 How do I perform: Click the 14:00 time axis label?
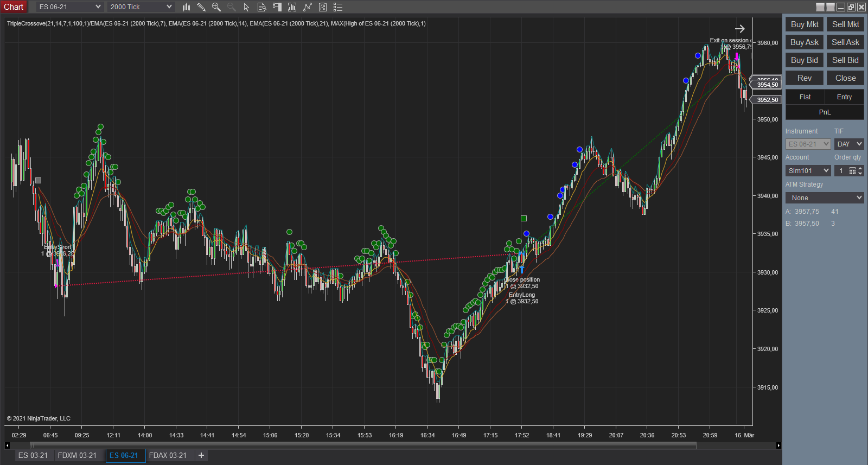[145, 435]
